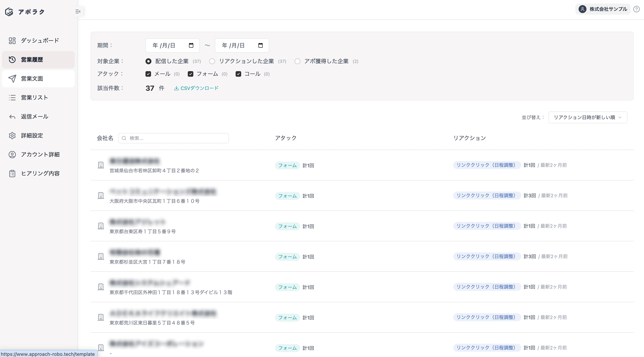The image size is (644, 357).
Task: Click building icon for 大阪府大阪市中央区 row
Action: (x=101, y=195)
